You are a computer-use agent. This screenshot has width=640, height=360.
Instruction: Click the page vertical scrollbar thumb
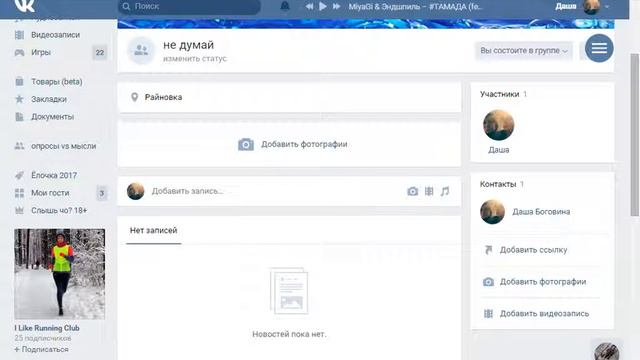pyautogui.click(x=635, y=135)
